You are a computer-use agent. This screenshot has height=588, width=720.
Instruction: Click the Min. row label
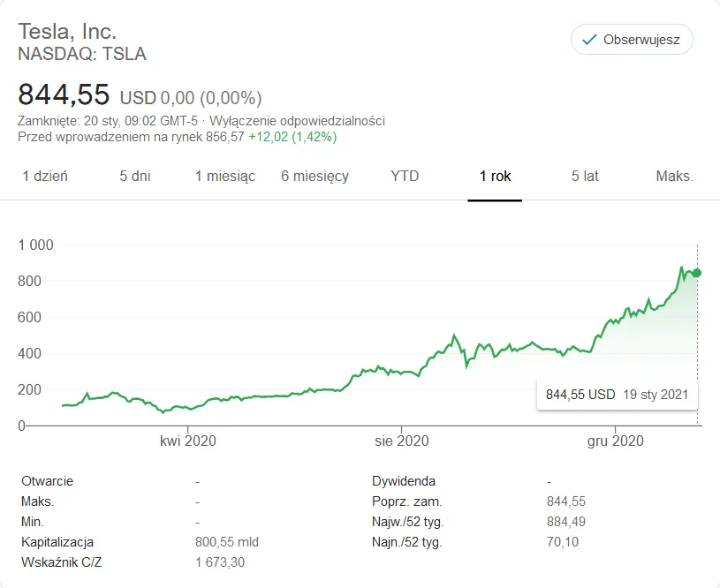(x=32, y=522)
